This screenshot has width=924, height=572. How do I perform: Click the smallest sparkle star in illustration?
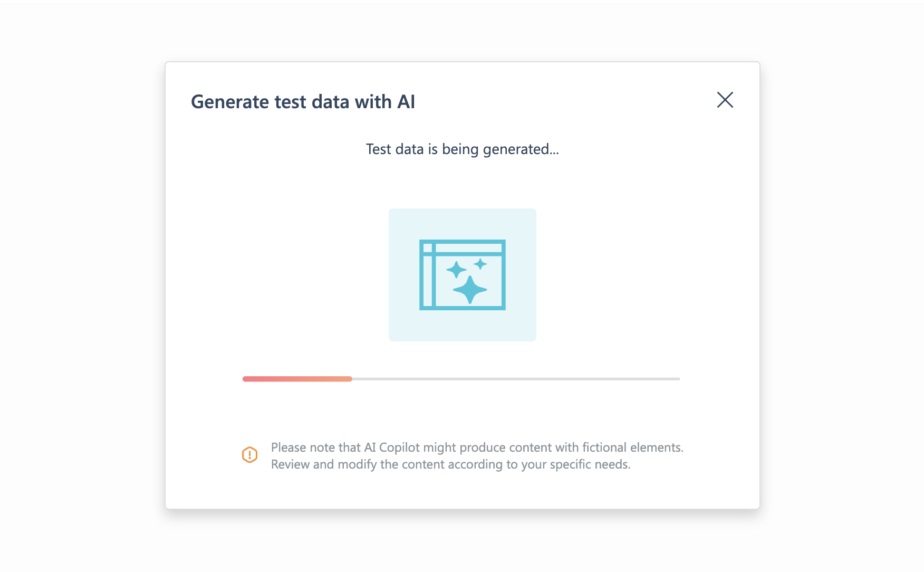click(480, 263)
